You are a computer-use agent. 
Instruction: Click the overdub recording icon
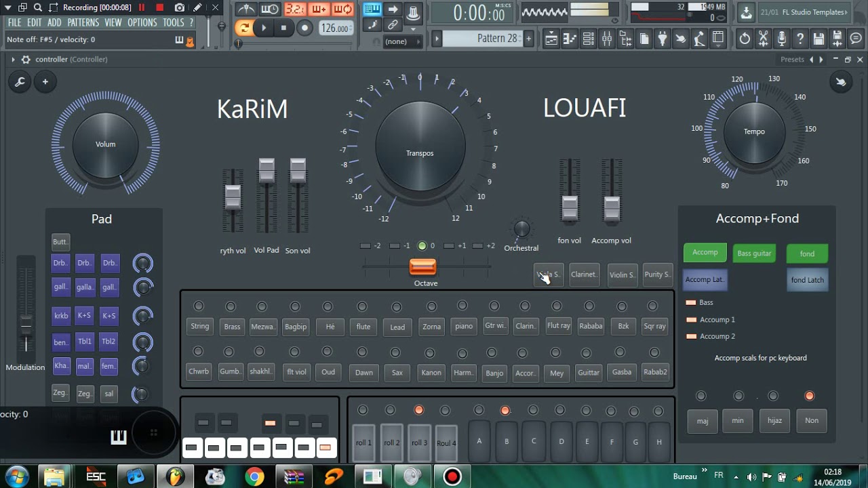tap(319, 9)
